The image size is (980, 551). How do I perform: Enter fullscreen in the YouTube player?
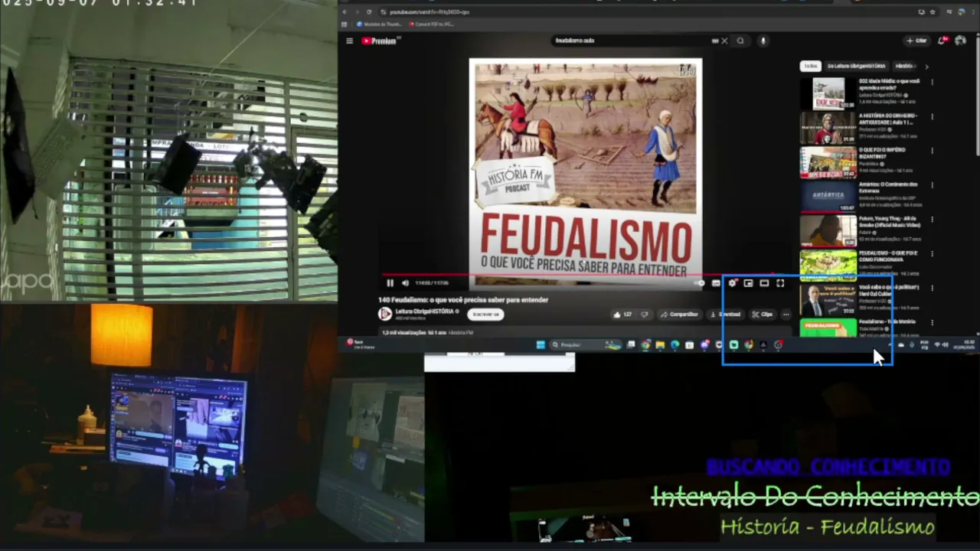tap(780, 283)
